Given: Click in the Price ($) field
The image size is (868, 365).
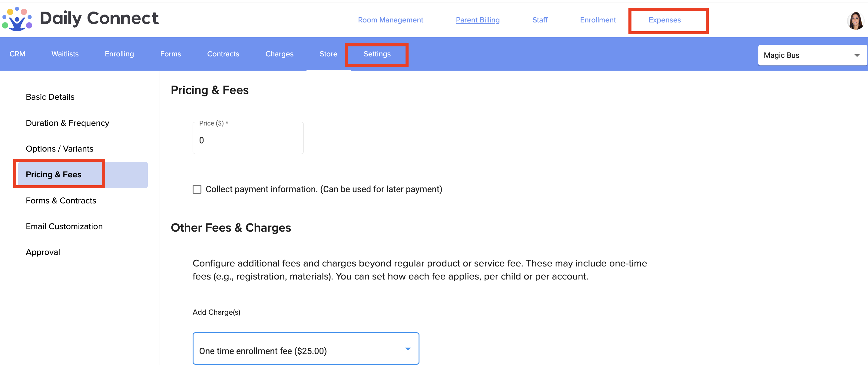Looking at the screenshot, I should coord(248,140).
